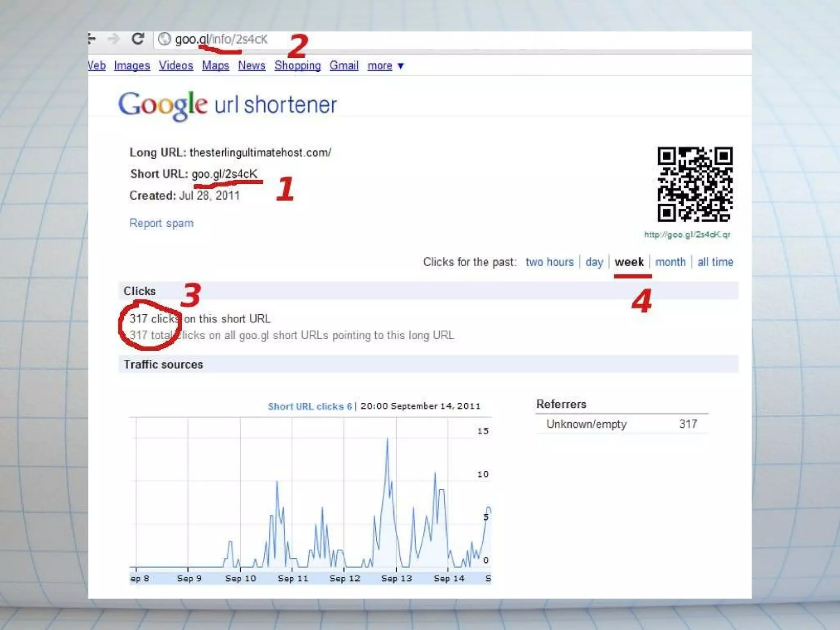Show clicks for all time

click(x=715, y=262)
